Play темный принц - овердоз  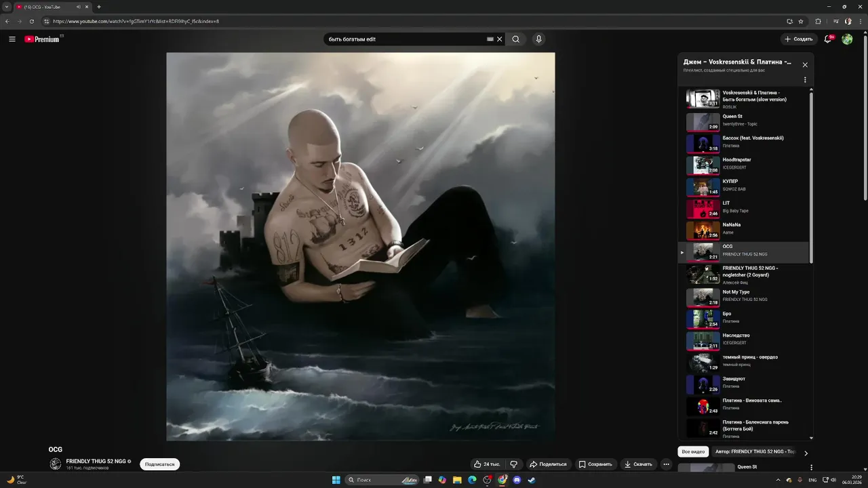coord(744,363)
